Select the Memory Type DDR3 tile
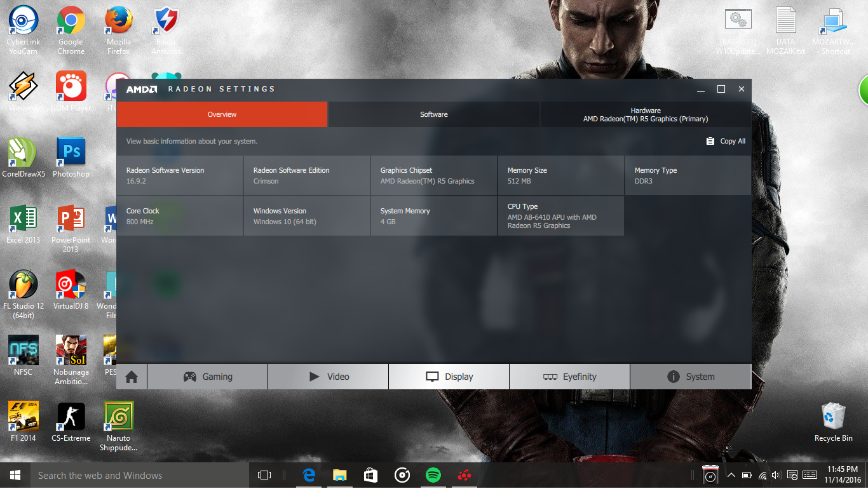 coord(688,175)
